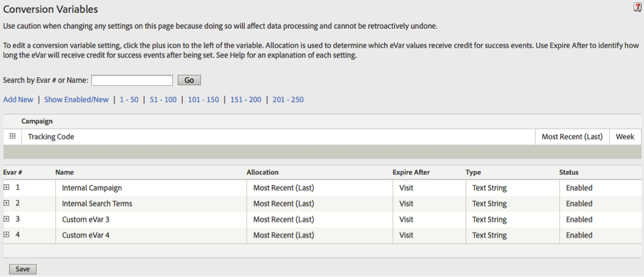Select the Tracking Code row label

51,137
